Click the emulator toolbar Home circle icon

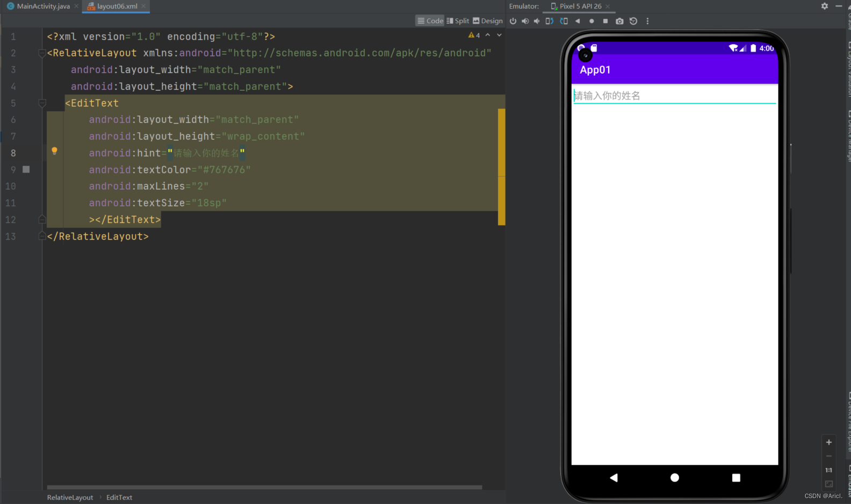tap(592, 21)
